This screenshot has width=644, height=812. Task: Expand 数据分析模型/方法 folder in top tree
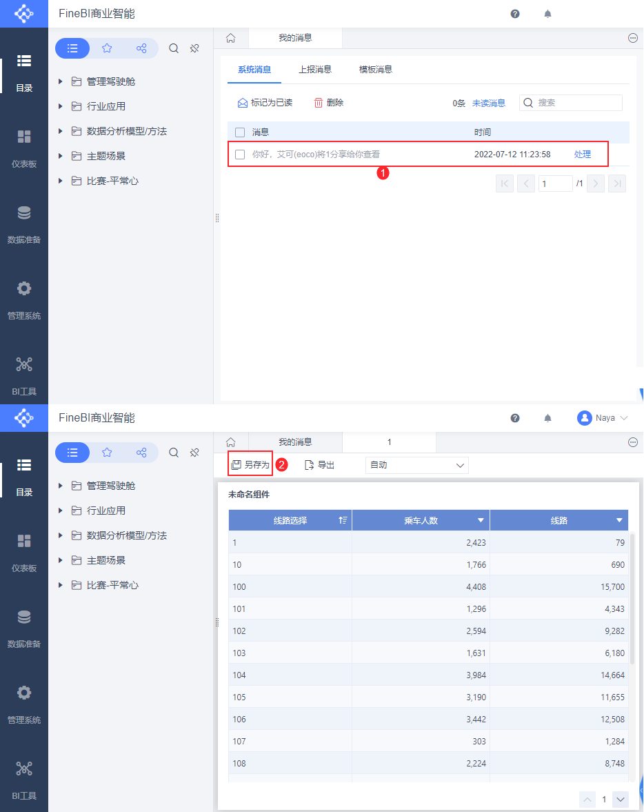pos(61,131)
